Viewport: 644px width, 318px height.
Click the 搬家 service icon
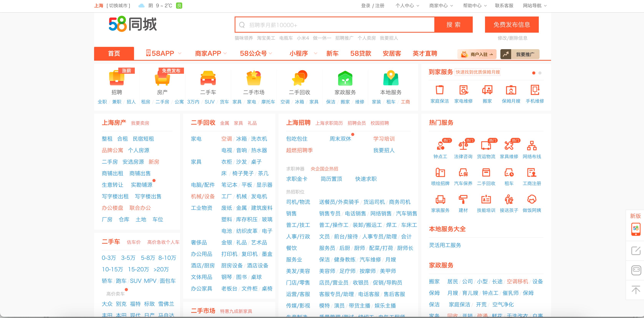487,90
